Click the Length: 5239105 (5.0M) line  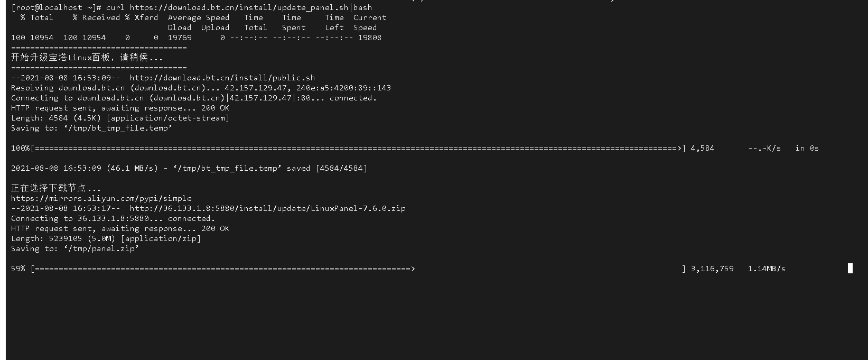[x=106, y=238]
